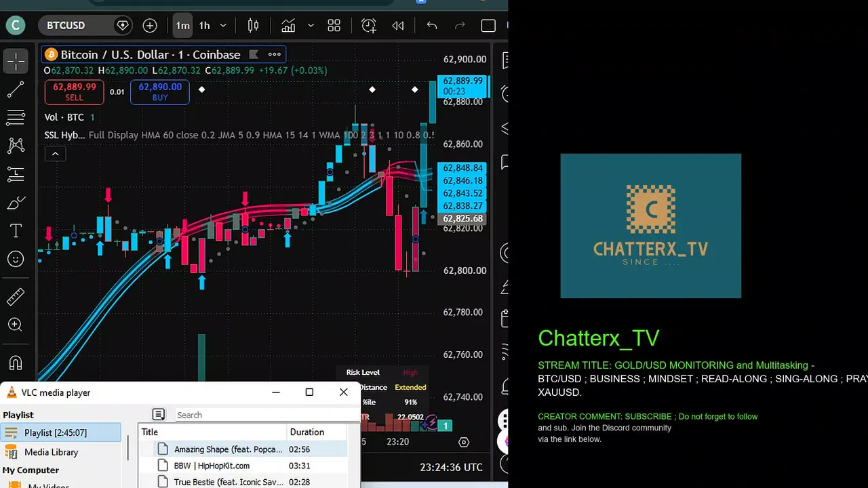Open the candlestick chart style selector
This screenshot has width=868, height=488.
pyautogui.click(x=253, y=26)
